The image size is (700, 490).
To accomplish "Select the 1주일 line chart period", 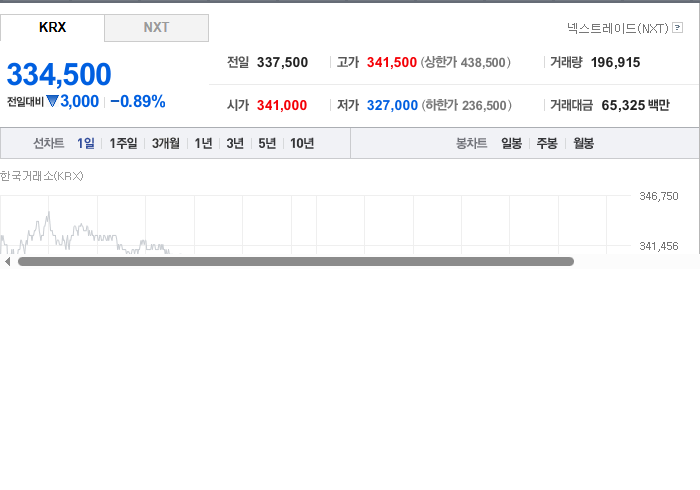I will (x=123, y=143).
